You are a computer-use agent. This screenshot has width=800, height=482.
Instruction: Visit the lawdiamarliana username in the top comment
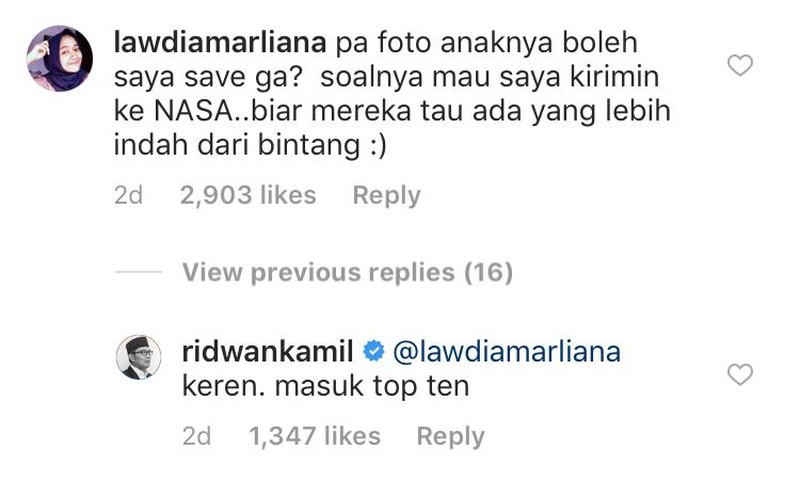[220, 43]
